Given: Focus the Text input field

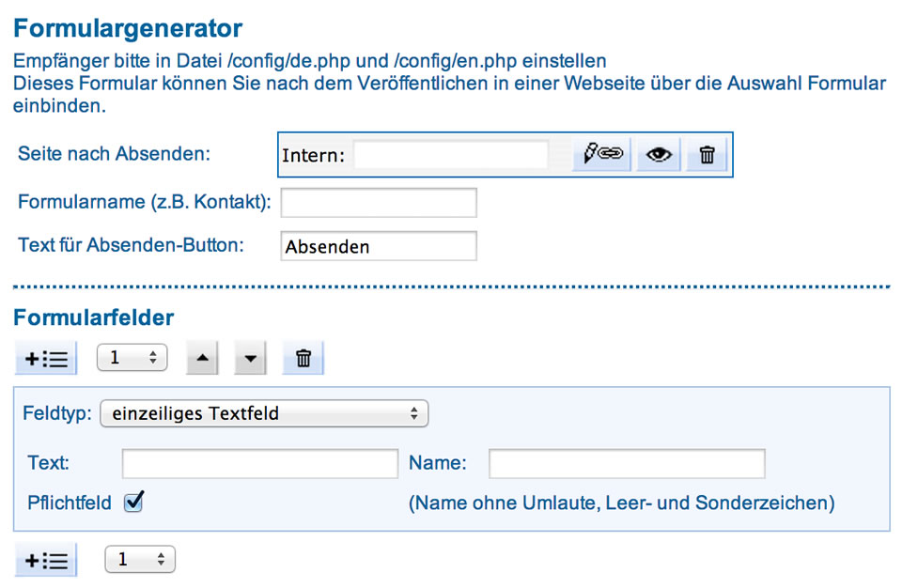Looking at the screenshot, I should [260, 464].
